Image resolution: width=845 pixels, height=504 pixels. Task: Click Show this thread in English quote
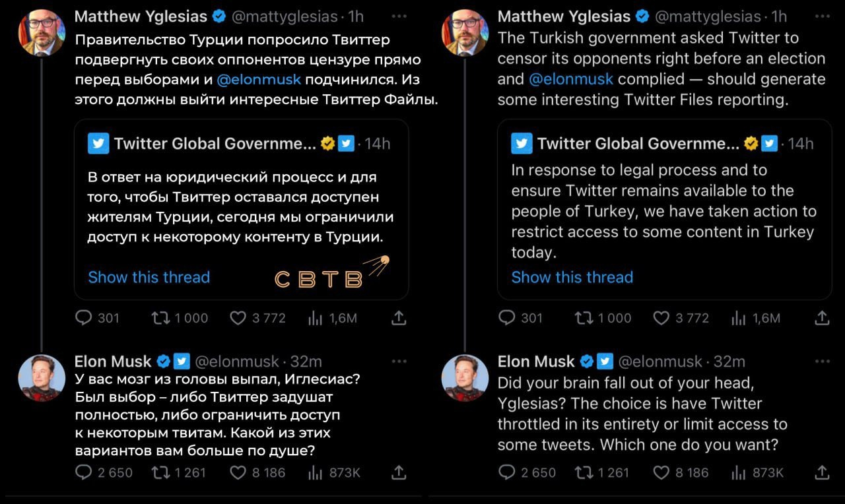572,277
